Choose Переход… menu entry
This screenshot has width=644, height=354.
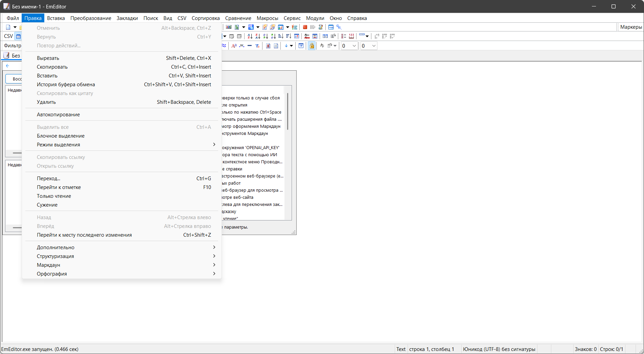[122, 179]
